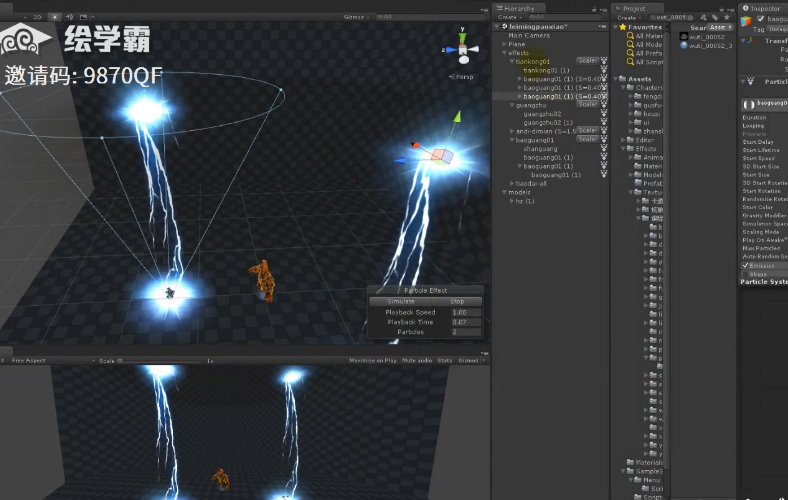Click Asset Store search filter button
The width and height of the screenshot is (788, 500).
click(x=719, y=27)
